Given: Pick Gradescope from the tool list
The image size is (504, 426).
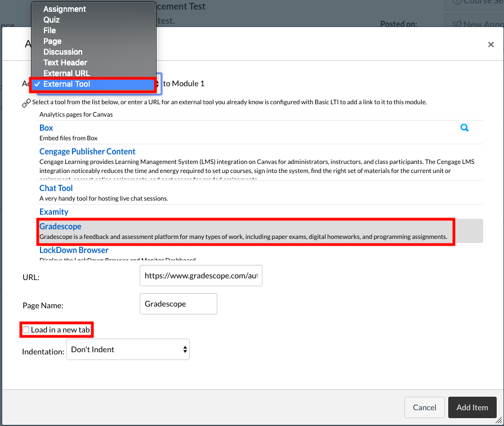Looking at the screenshot, I should 60,226.
